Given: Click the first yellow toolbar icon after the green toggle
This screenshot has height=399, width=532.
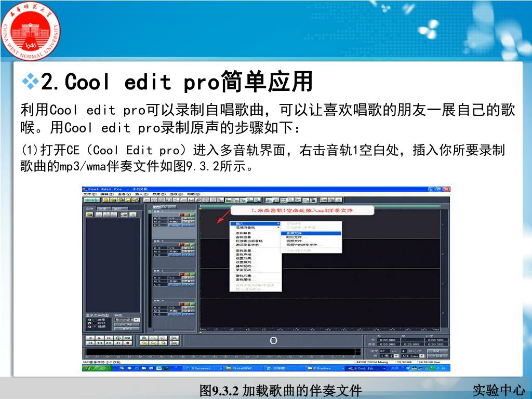Looking at the screenshot, I should tap(106, 200).
